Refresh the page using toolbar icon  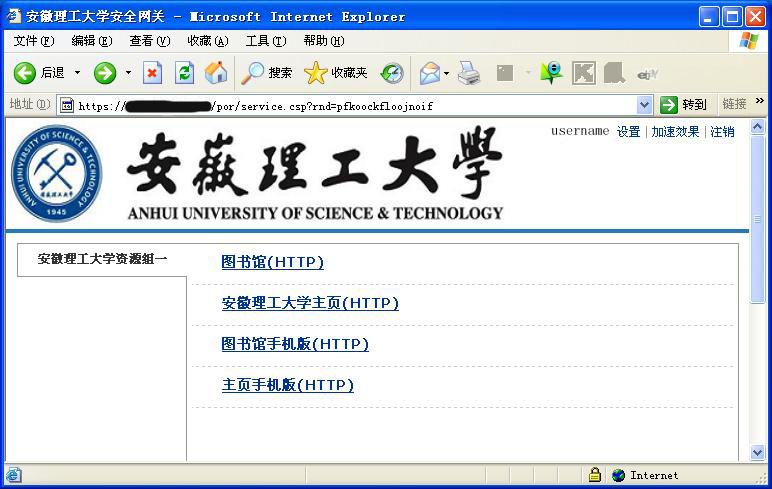pyautogui.click(x=184, y=73)
